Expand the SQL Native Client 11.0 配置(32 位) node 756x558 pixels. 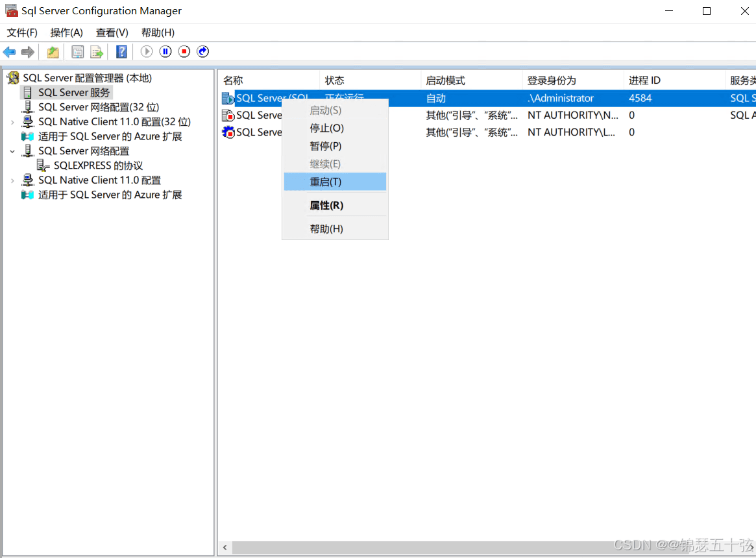[x=12, y=123]
